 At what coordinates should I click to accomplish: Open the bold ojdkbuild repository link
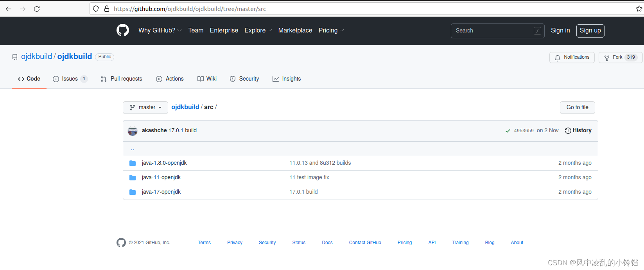click(x=75, y=56)
